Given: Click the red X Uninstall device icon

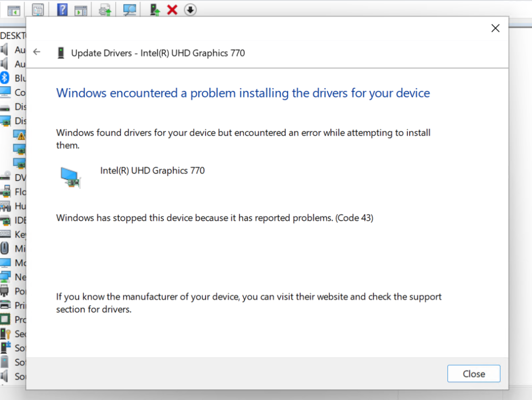Looking at the screenshot, I should point(172,10).
